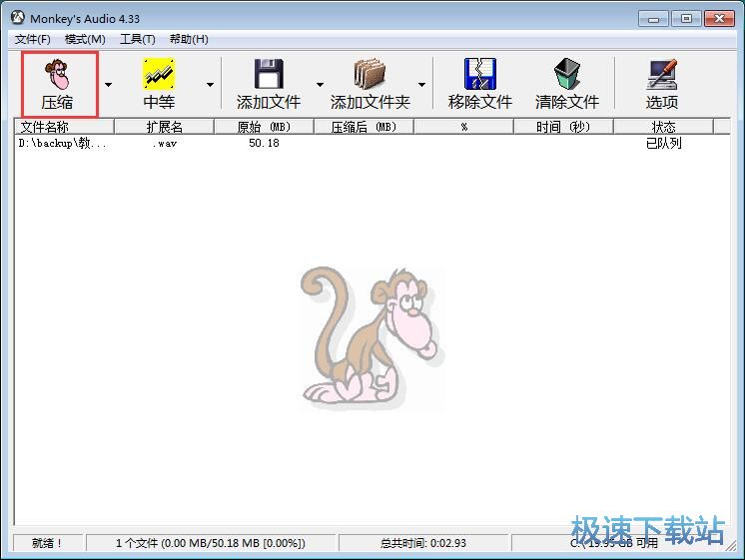
Task: Sort by 扩展名 column header
Action: 165,127
